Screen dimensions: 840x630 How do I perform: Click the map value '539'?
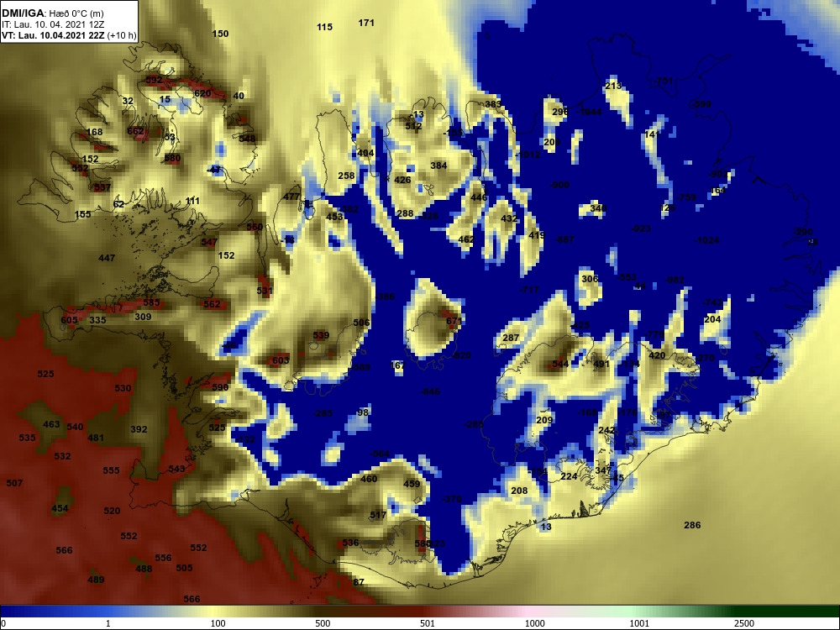[321, 336]
